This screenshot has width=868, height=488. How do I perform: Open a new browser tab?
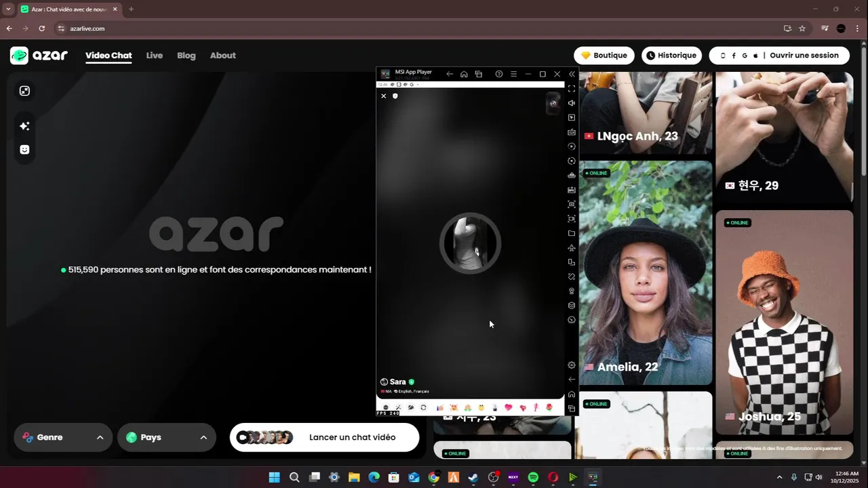[x=131, y=9]
